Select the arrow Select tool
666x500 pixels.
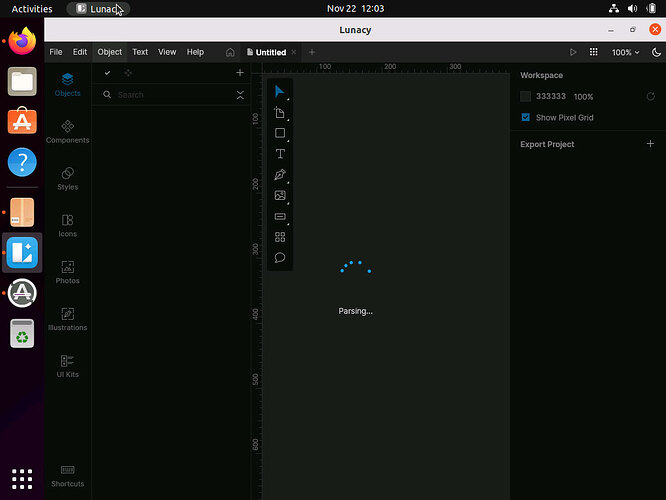coord(279,91)
